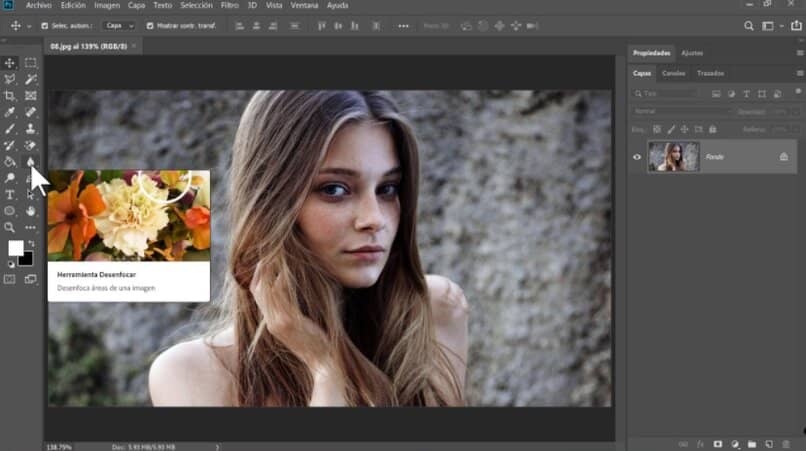The width and height of the screenshot is (806, 451).
Task: Click the share icon at top right
Action: pos(796,25)
